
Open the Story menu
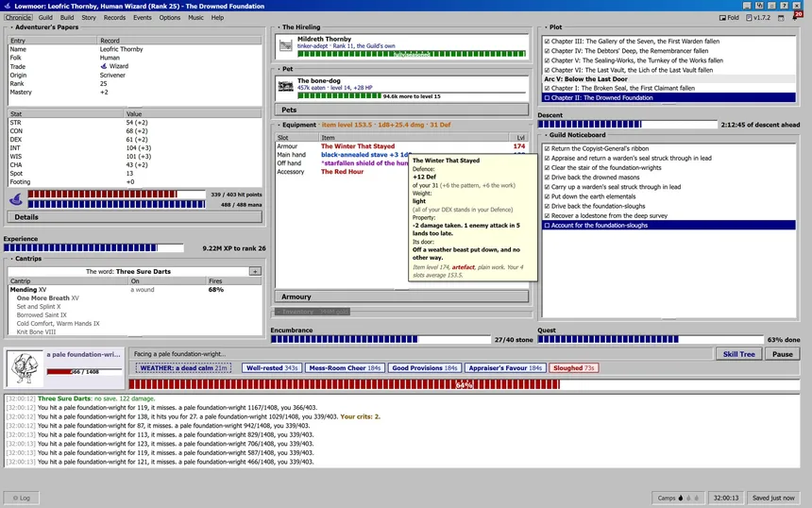click(89, 18)
